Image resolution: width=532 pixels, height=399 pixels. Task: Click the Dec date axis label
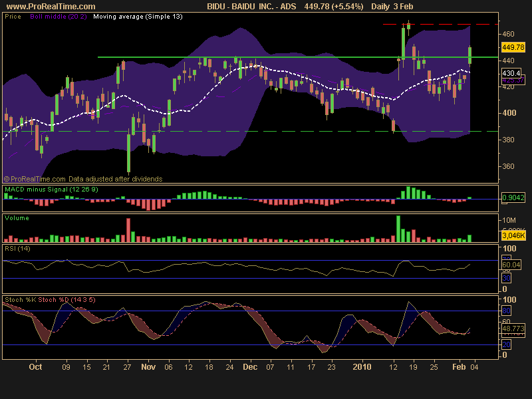point(250,367)
